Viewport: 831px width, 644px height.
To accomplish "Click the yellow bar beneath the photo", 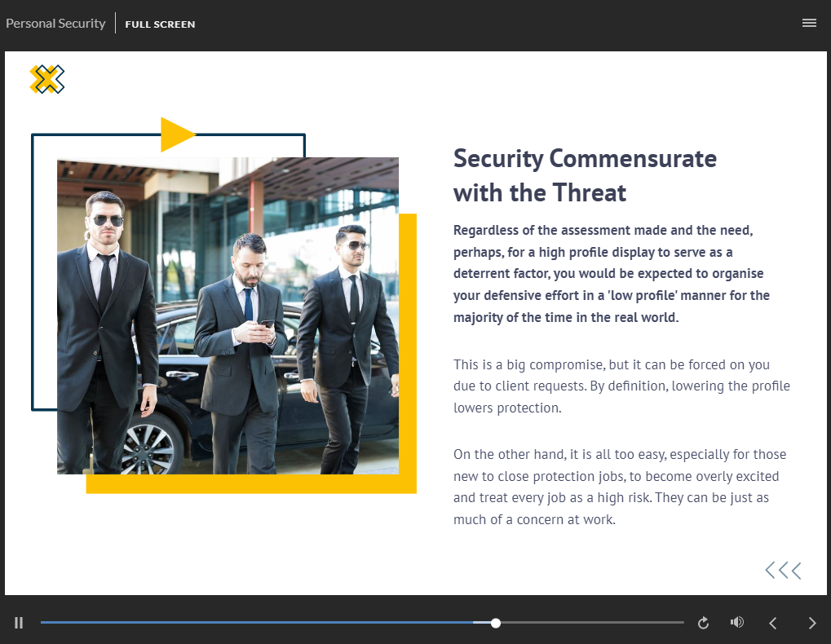I will (251, 484).
